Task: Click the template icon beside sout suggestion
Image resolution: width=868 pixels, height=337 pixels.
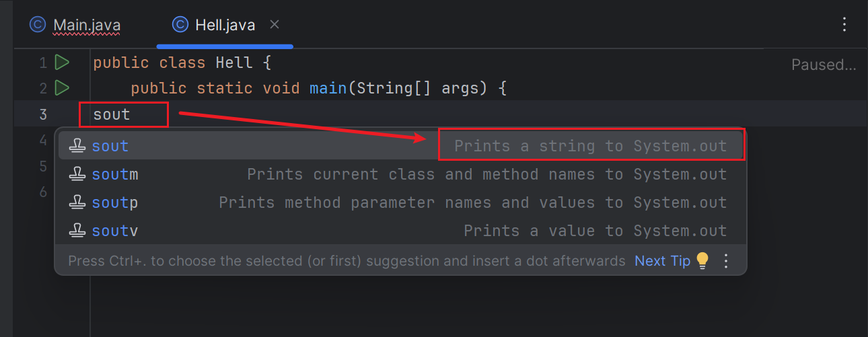Action: (78, 146)
